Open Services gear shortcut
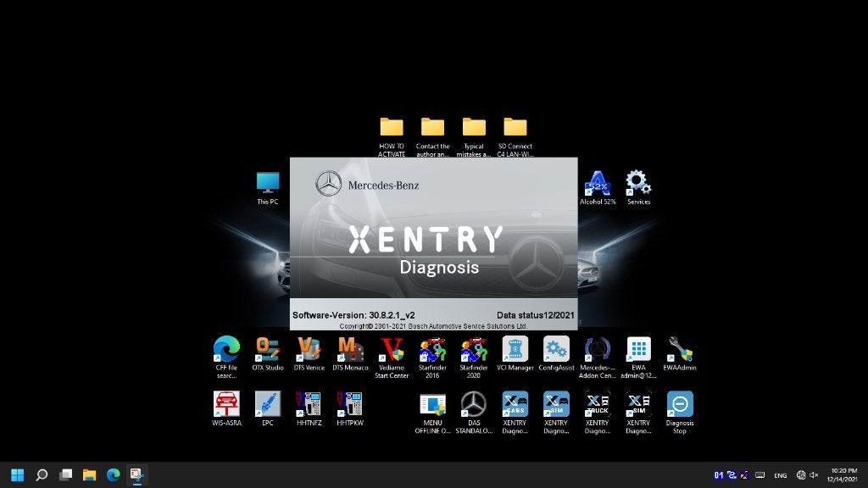 [x=638, y=187]
